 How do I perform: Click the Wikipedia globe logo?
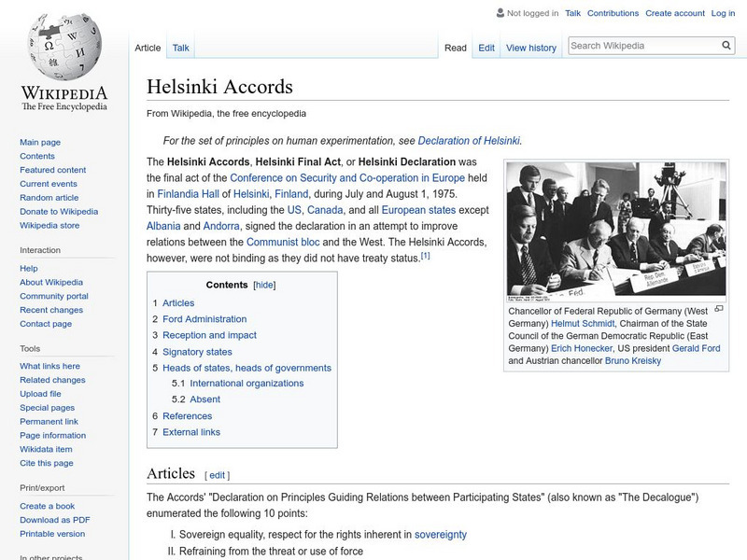pos(64,46)
